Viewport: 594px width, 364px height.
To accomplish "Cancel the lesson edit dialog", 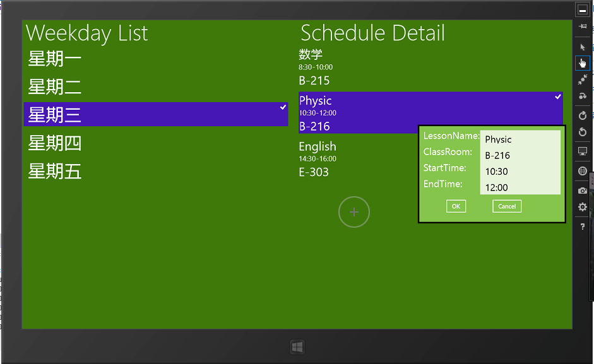I will pos(507,206).
